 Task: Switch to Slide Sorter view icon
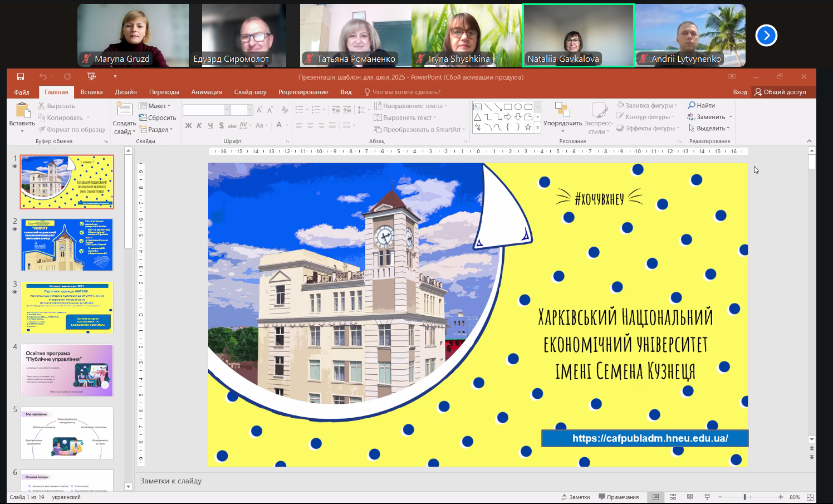point(673,497)
